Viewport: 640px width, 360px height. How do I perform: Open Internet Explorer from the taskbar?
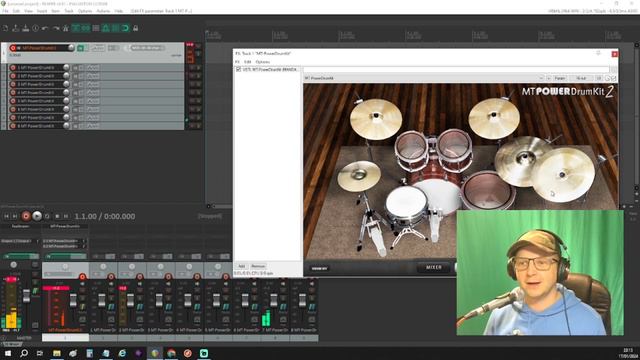tap(122, 353)
